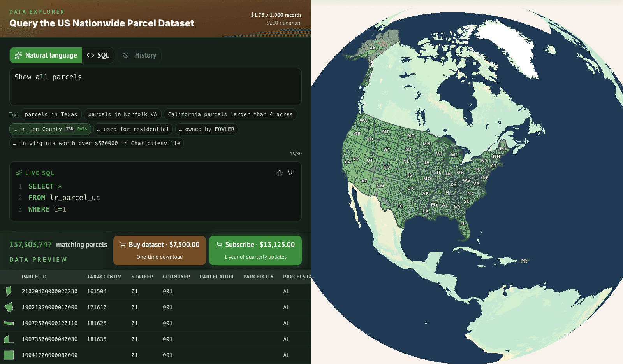
Task: Click tax account number 161504
Action: (97, 291)
